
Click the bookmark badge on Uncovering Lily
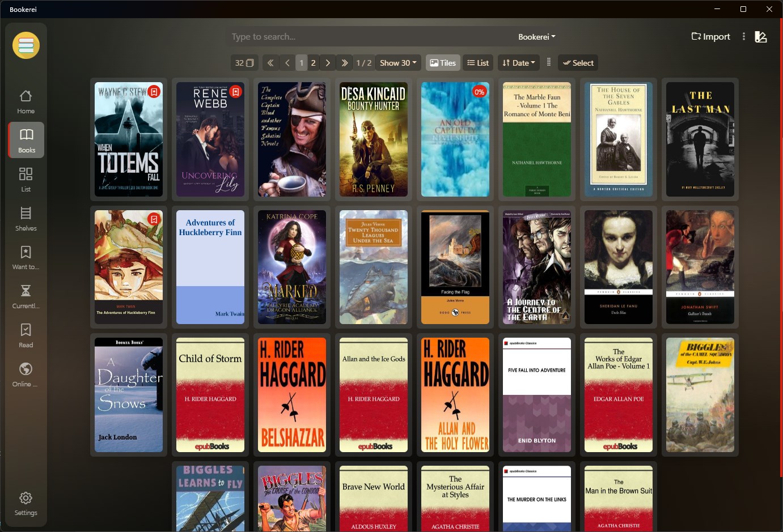pos(236,91)
